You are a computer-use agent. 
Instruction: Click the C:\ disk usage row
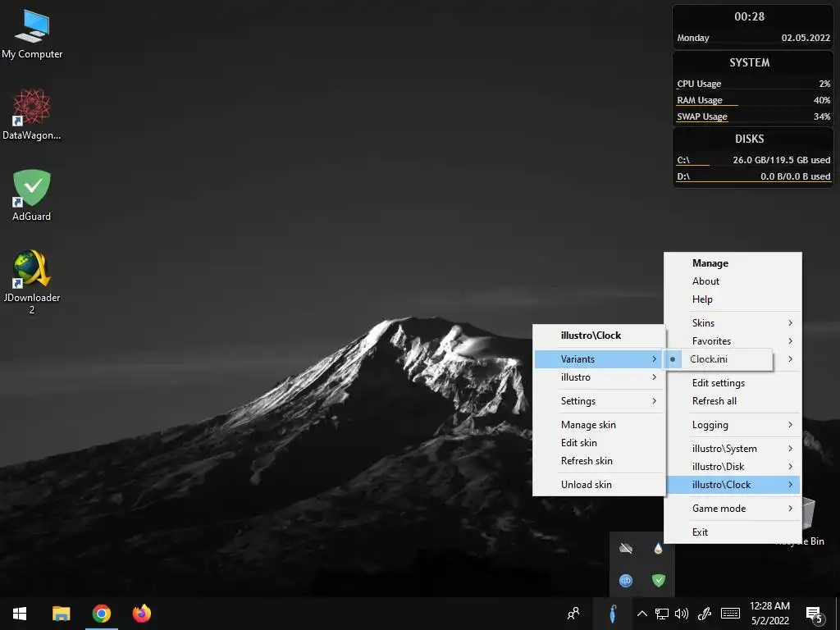(753, 160)
